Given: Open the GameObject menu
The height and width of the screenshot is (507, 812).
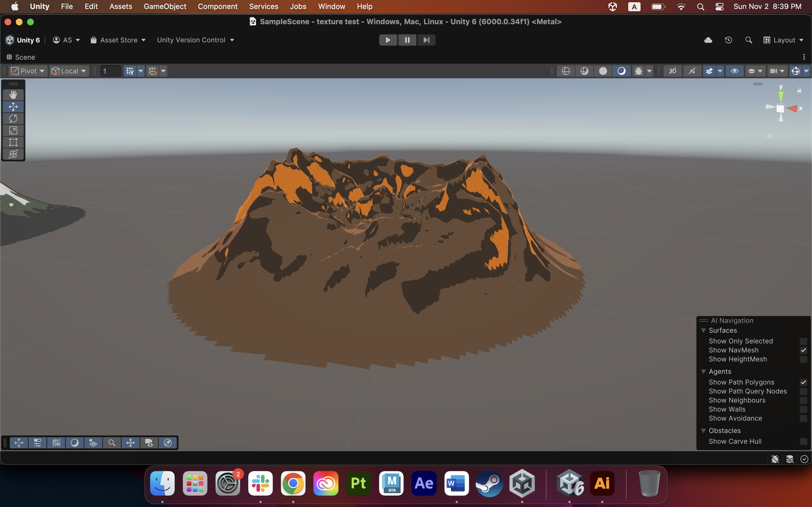Looking at the screenshot, I should [165, 6].
